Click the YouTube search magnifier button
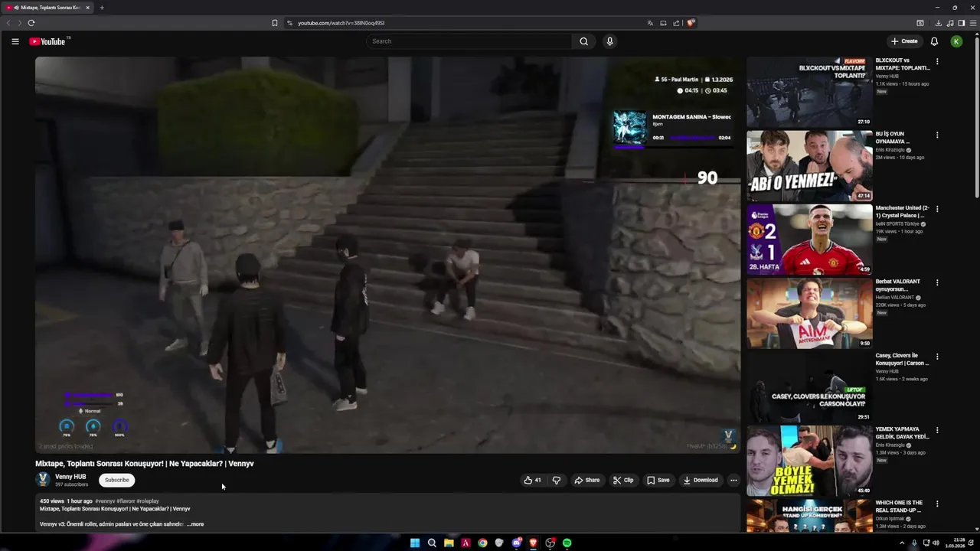The height and width of the screenshot is (551, 980). coord(583,41)
